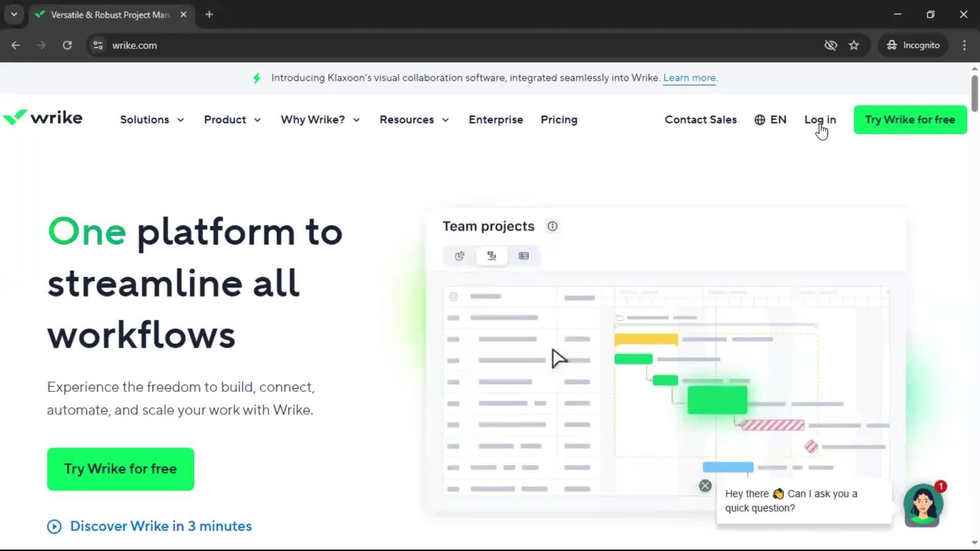Expand the Why Wrike? menu
The image size is (980, 551).
[x=320, y=120]
